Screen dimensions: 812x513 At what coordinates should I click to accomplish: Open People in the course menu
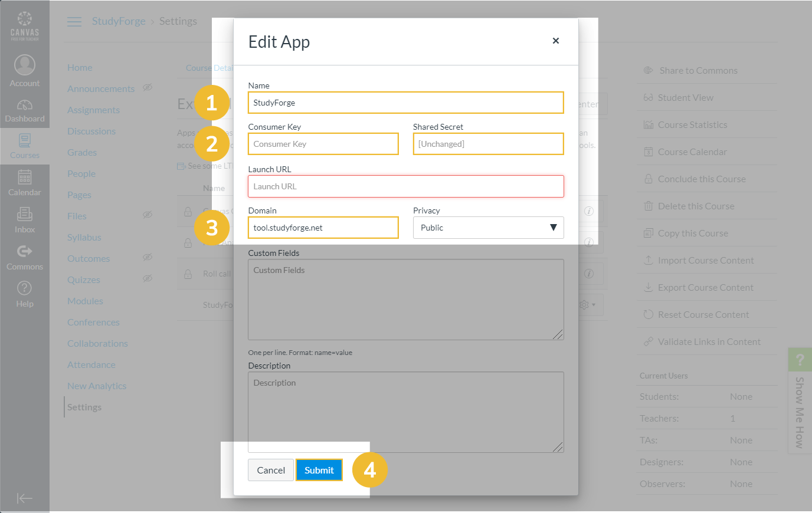81,174
